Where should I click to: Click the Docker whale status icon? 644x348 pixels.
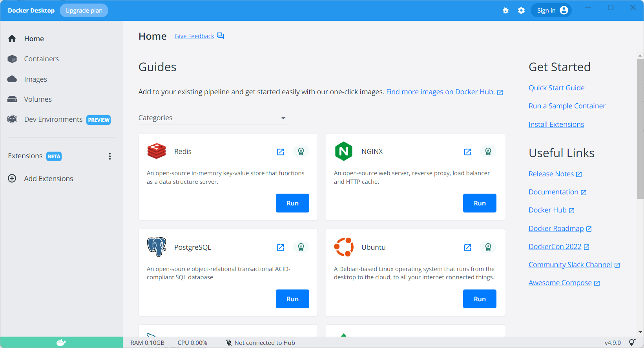pos(61,343)
